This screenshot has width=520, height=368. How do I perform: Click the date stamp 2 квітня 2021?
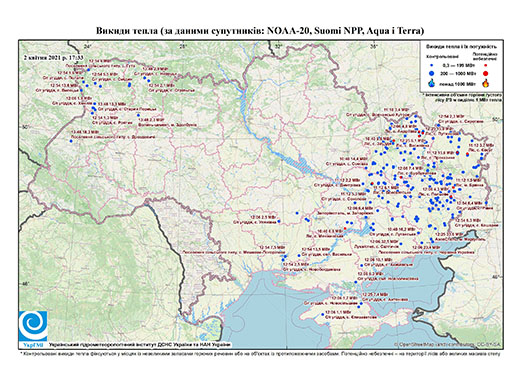click(53, 57)
